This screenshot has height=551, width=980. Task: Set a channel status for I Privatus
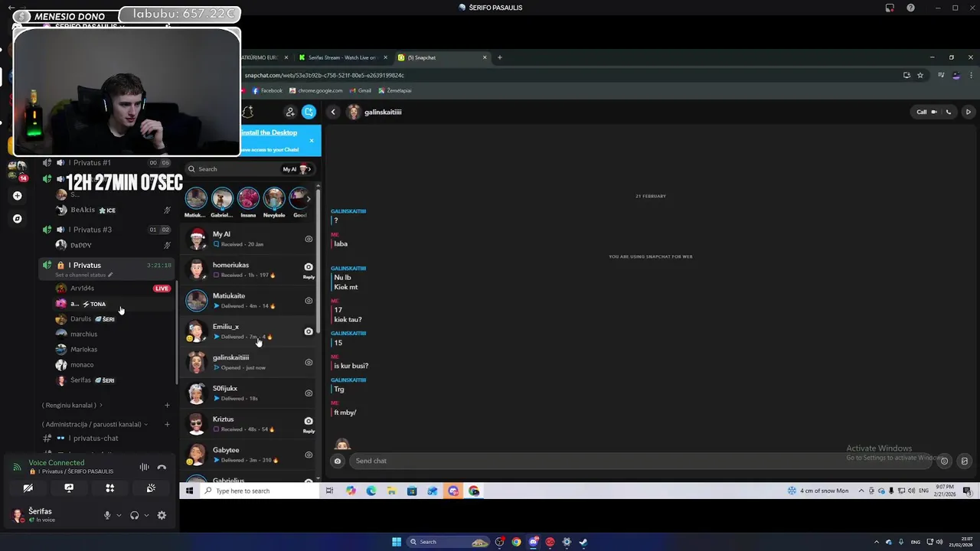tap(83, 275)
